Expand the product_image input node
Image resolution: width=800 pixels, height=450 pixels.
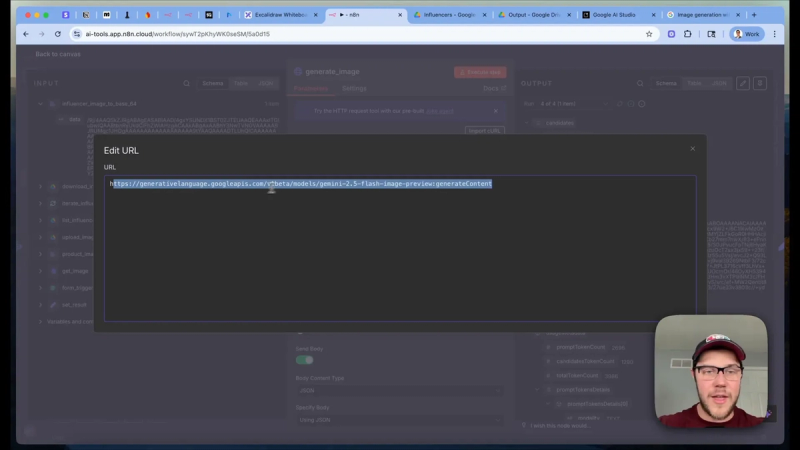coord(40,254)
